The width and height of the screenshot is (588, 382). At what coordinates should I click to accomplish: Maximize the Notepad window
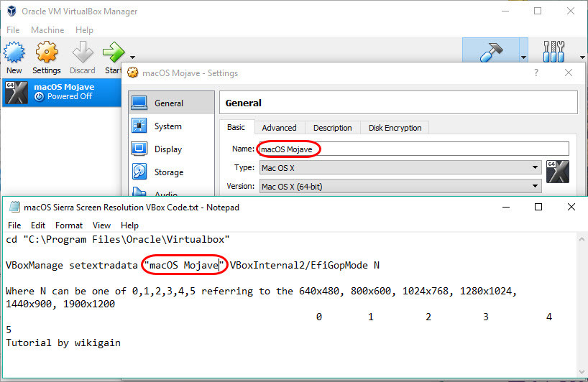click(x=538, y=207)
